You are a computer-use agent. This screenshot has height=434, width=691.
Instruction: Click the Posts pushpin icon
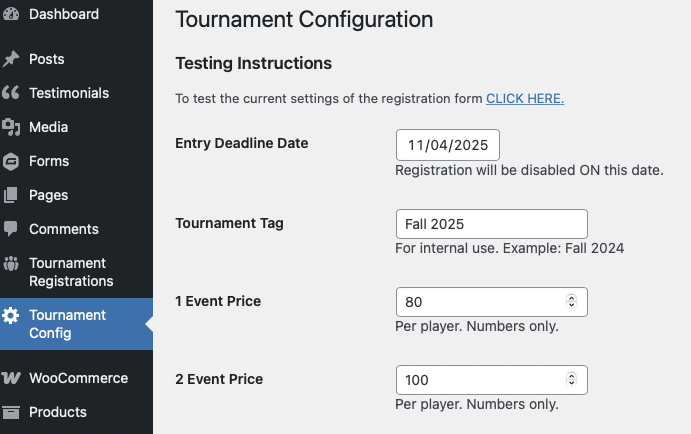click(11, 59)
